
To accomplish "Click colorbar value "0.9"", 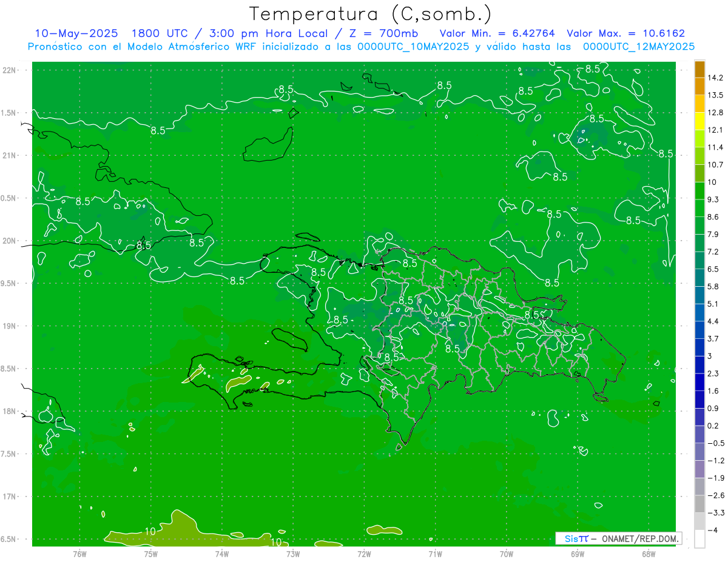I will click(713, 409).
